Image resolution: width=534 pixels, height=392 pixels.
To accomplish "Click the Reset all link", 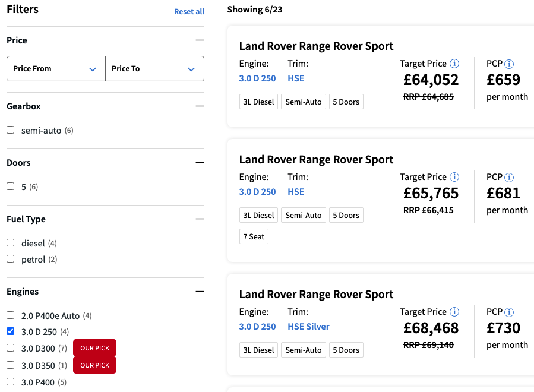I will [x=189, y=11].
